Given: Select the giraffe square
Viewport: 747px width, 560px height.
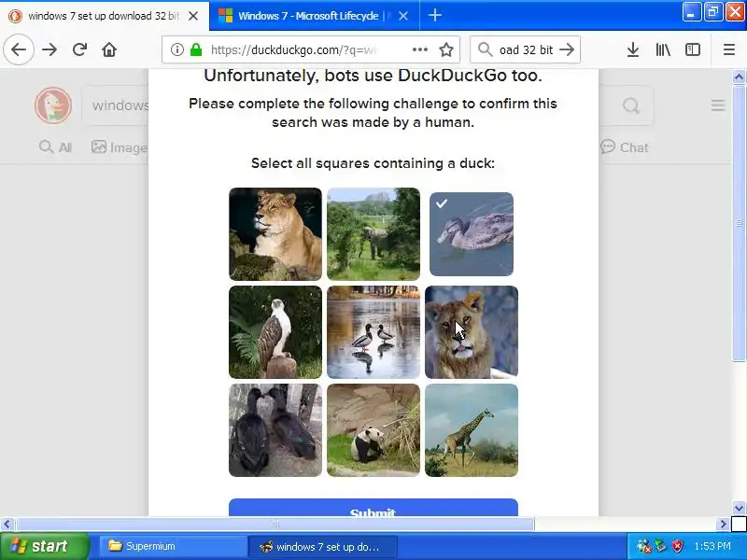Looking at the screenshot, I should [472, 430].
